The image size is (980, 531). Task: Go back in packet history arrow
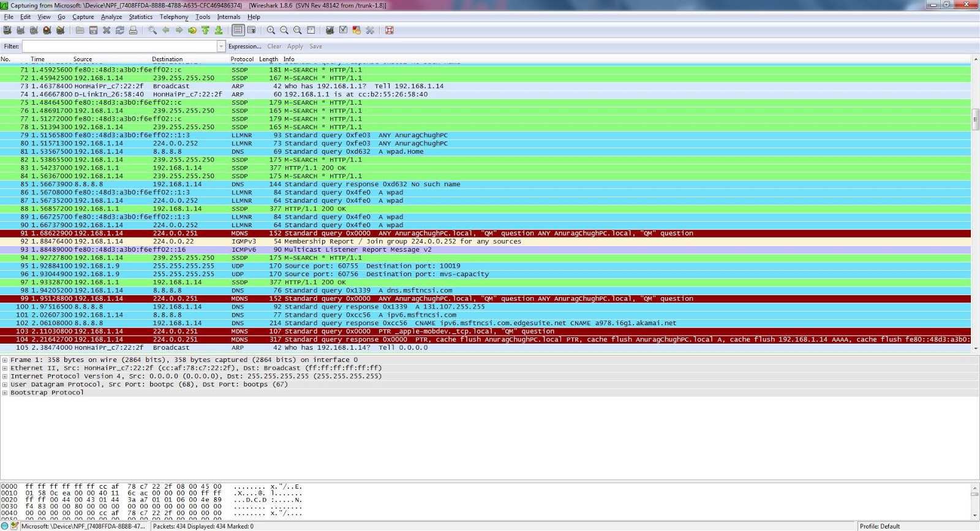click(166, 30)
